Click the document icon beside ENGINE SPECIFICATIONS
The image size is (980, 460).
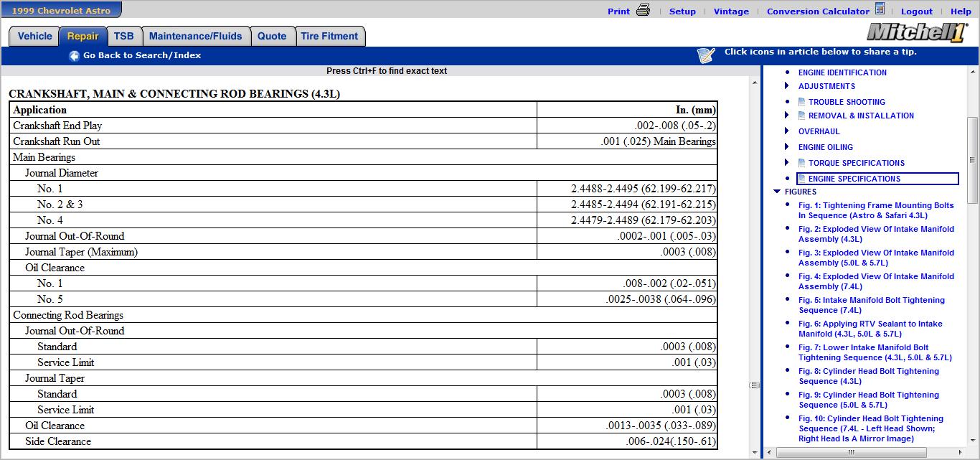(802, 179)
